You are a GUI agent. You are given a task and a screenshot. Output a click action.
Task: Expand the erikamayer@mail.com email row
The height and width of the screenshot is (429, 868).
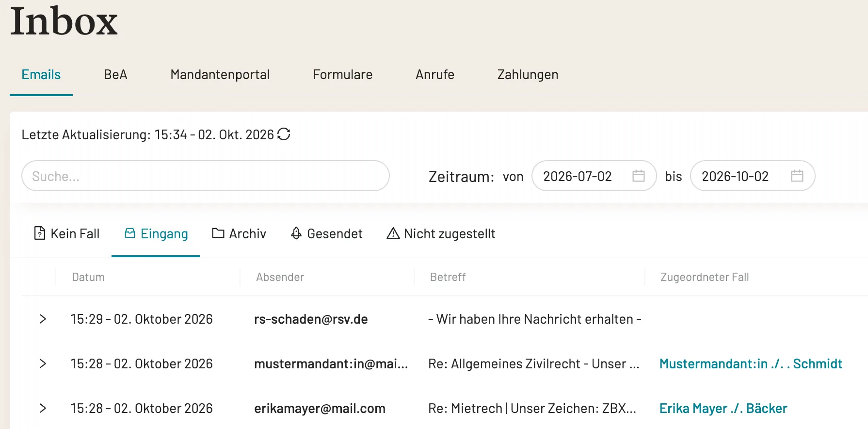(43, 408)
